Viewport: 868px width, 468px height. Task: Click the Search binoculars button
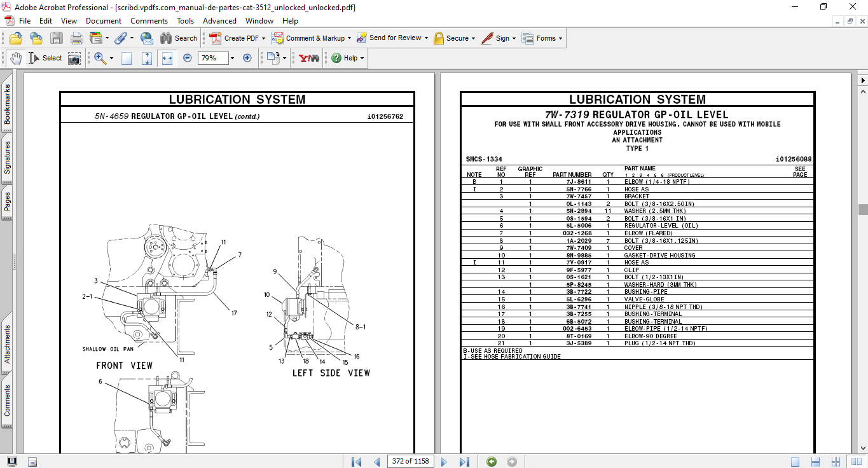coord(179,38)
